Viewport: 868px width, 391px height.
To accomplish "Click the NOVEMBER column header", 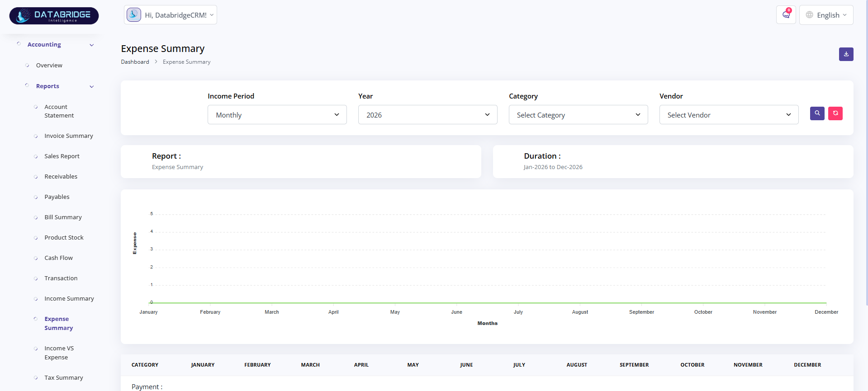I will coord(748,365).
